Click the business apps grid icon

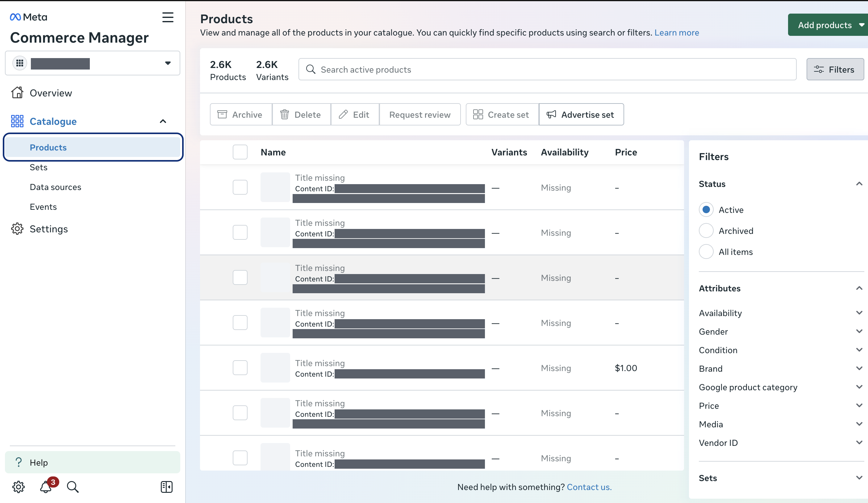tap(20, 63)
